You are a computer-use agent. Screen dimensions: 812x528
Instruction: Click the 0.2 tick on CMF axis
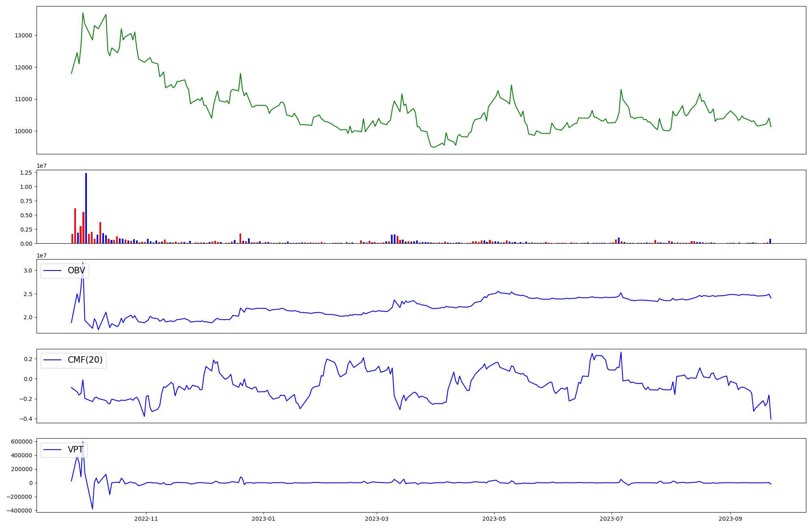click(x=28, y=359)
